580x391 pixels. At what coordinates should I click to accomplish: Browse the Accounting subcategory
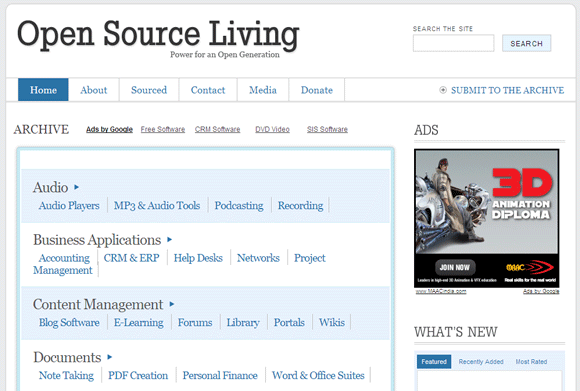pos(64,258)
